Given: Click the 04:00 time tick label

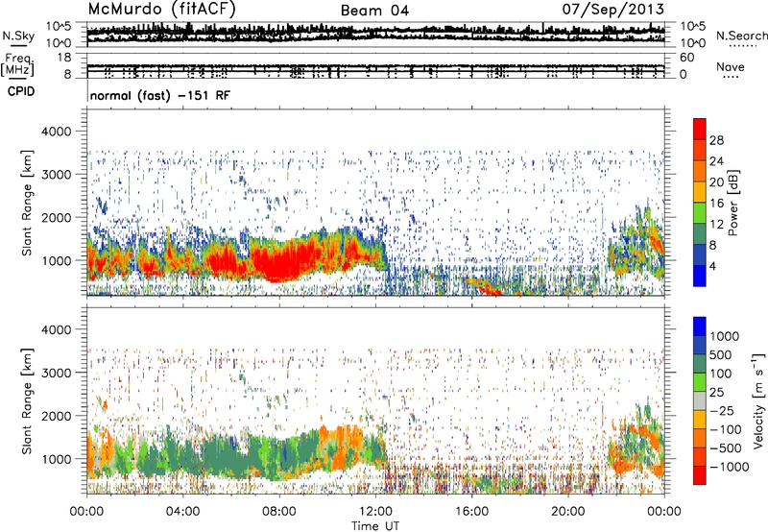Looking at the screenshot, I should pyautogui.click(x=182, y=512).
